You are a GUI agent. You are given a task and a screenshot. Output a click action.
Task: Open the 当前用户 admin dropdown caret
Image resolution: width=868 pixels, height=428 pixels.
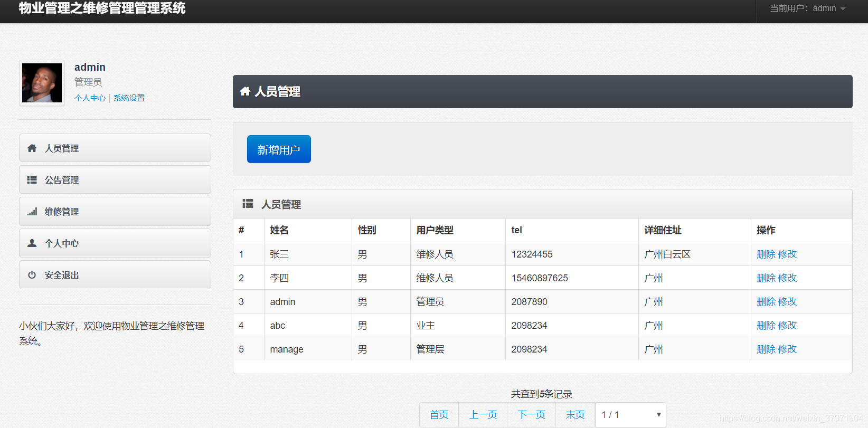[843, 9]
